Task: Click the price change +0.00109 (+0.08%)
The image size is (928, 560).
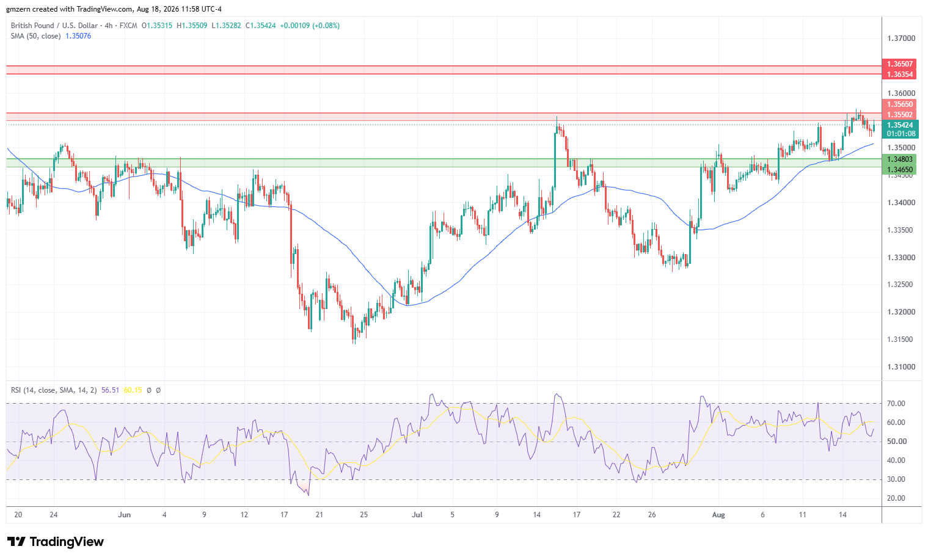Action: [310, 26]
